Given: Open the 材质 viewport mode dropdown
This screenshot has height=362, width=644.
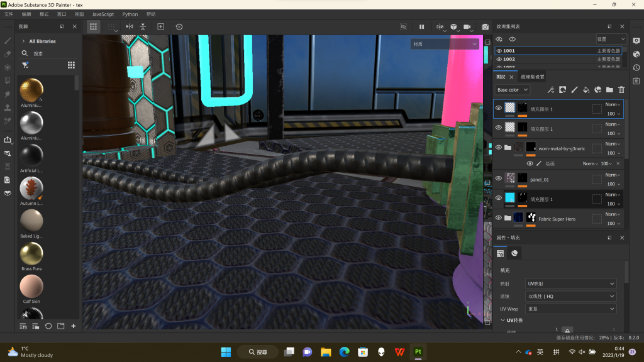Looking at the screenshot, I should pyautogui.click(x=445, y=44).
